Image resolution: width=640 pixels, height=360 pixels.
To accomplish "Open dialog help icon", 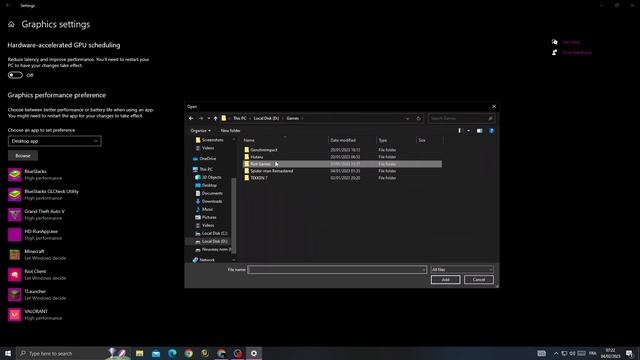I will (491, 131).
